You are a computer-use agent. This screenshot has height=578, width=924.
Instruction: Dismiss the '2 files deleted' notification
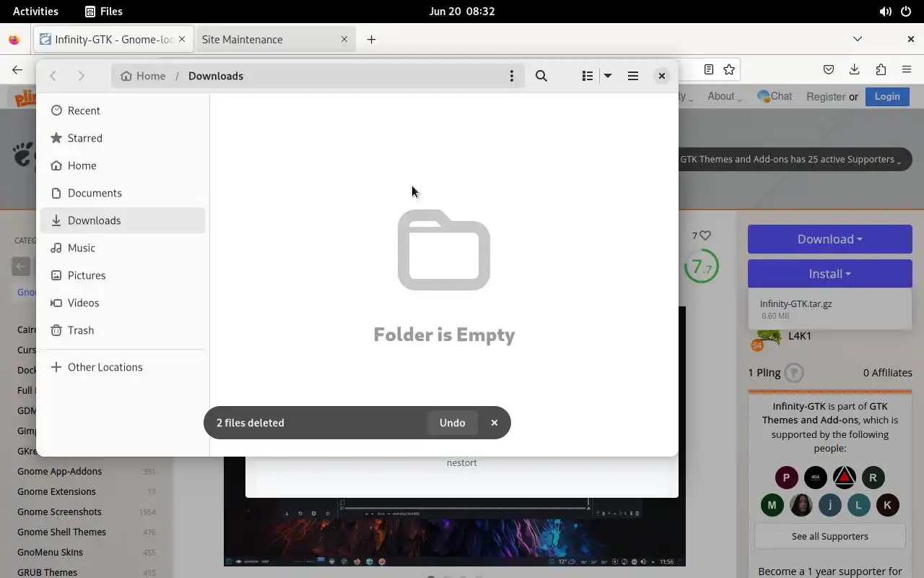point(494,423)
